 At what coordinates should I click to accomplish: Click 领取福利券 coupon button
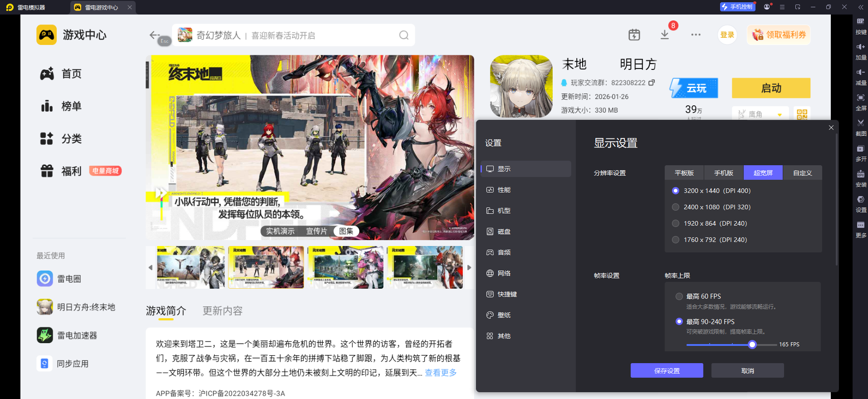coord(779,35)
